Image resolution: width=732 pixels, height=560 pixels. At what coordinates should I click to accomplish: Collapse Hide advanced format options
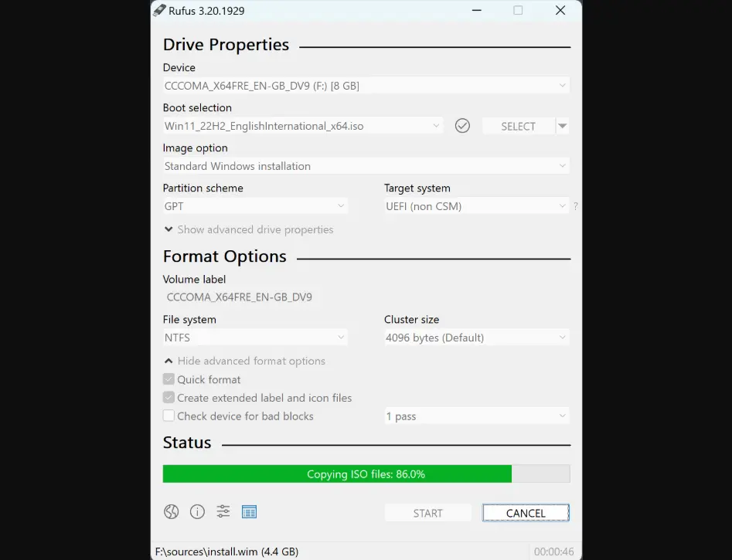(244, 361)
